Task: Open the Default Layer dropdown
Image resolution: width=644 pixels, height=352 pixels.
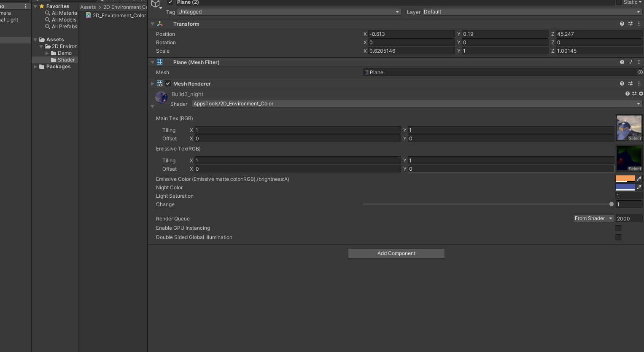Action: pyautogui.click(x=531, y=11)
